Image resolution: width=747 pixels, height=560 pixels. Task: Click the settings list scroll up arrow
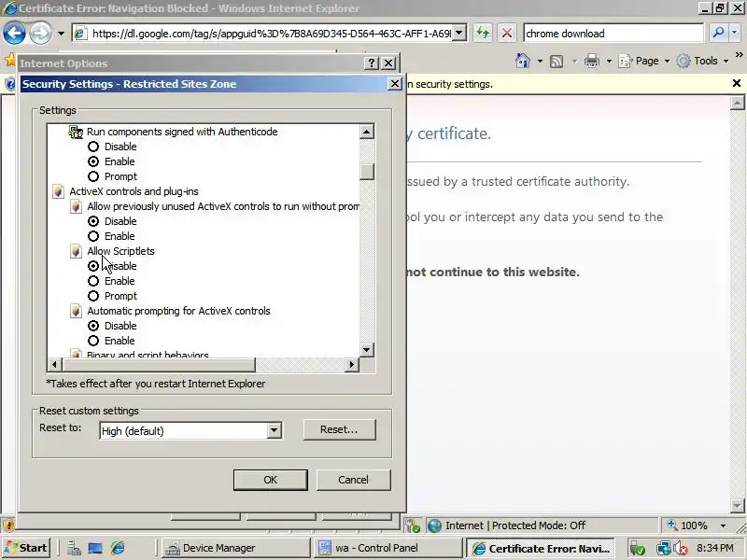coord(367,132)
